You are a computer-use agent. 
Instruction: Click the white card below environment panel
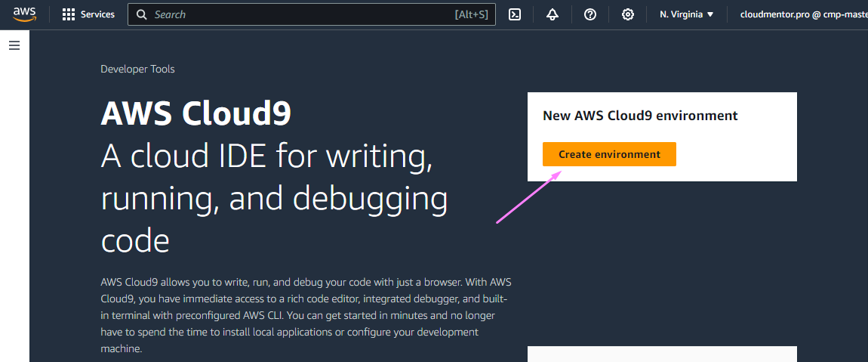click(662, 354)
